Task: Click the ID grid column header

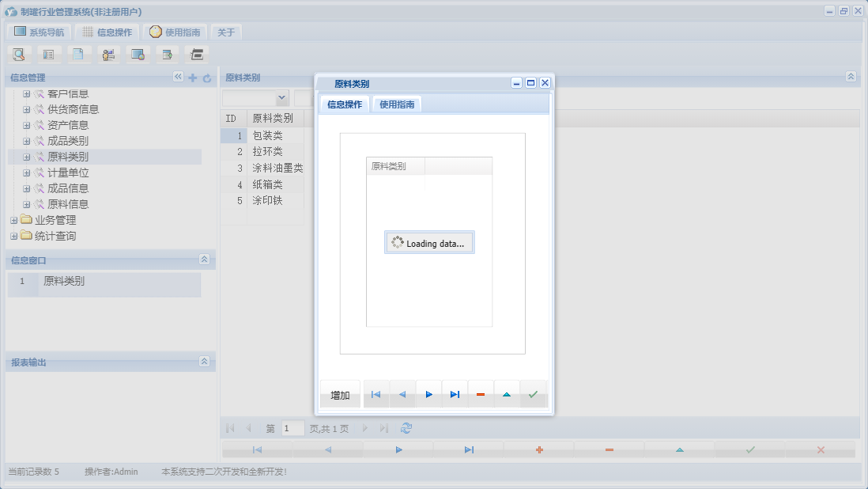Action: (x=234, y=118)
